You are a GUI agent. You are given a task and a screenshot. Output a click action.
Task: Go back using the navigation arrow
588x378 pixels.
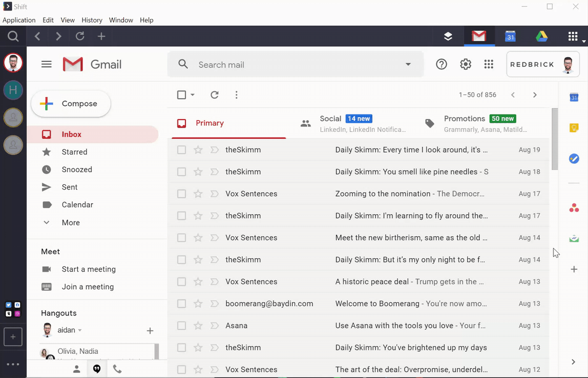click(x=37, y=36)
